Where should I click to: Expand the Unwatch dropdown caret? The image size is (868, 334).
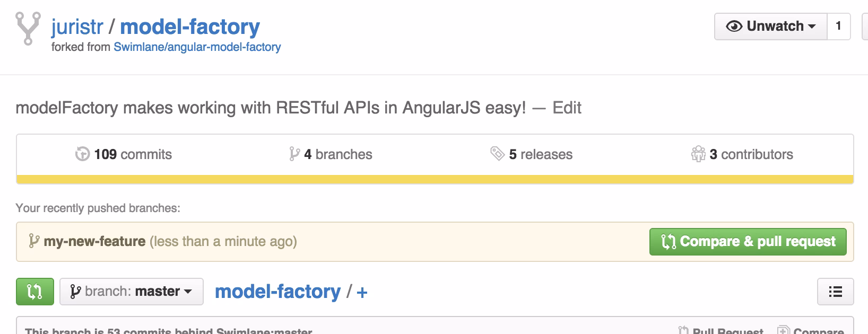click(x=811, y=27)
